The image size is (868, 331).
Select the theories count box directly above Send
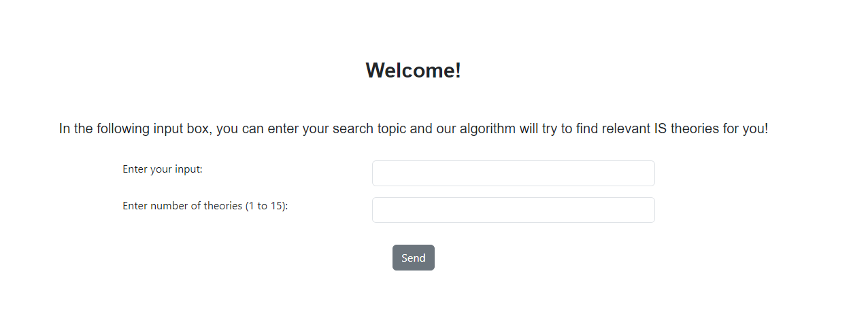[x=513, y=210]
